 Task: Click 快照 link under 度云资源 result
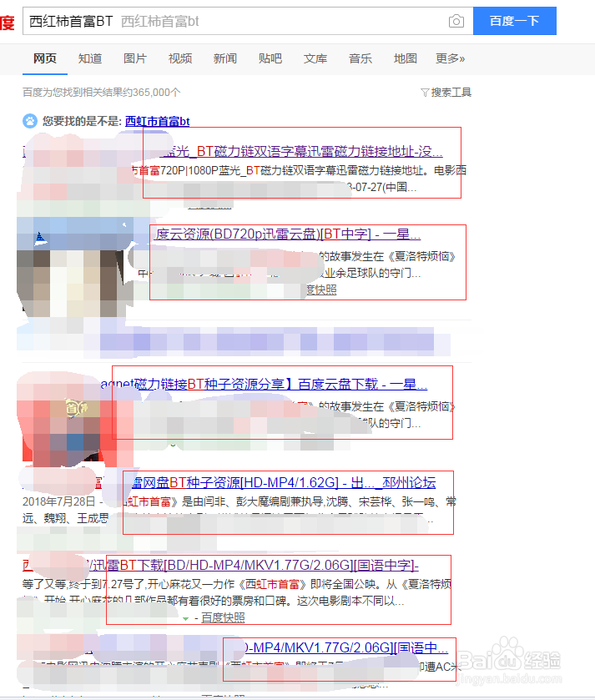pos(321,290)
